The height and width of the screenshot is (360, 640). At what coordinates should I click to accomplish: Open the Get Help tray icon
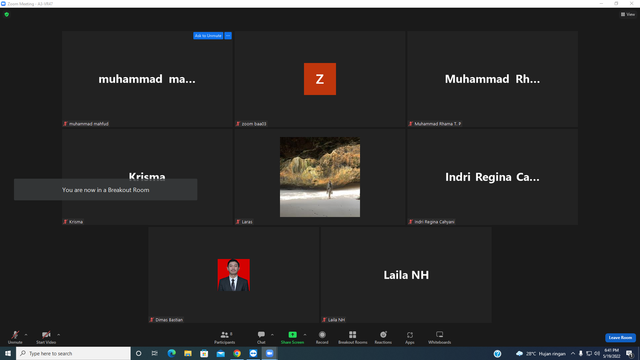tap(497, 353)
